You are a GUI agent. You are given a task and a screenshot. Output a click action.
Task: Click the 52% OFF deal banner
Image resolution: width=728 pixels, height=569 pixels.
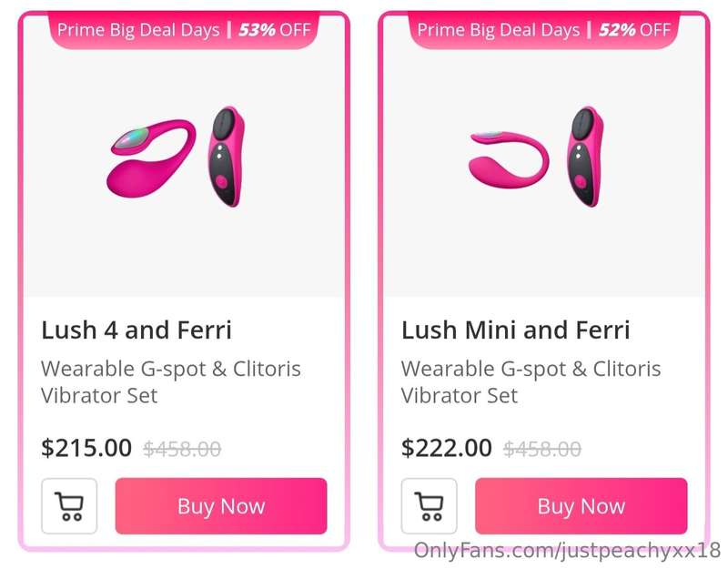point(544,30)
